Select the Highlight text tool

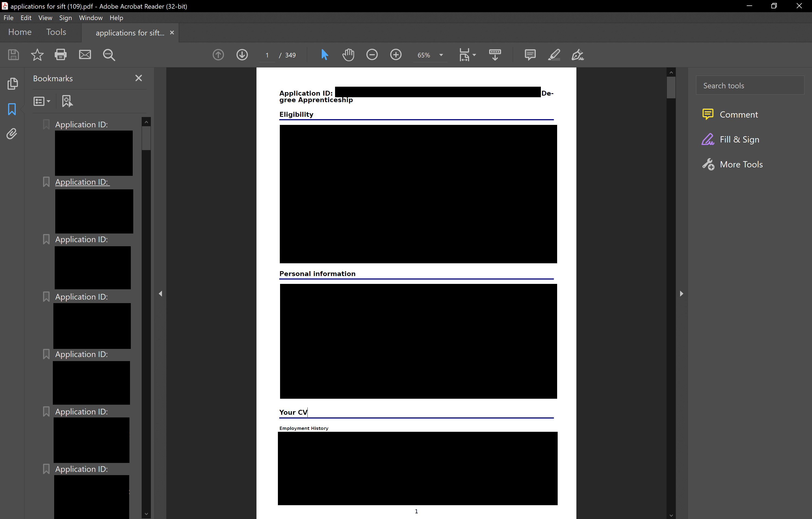point(554,55)
